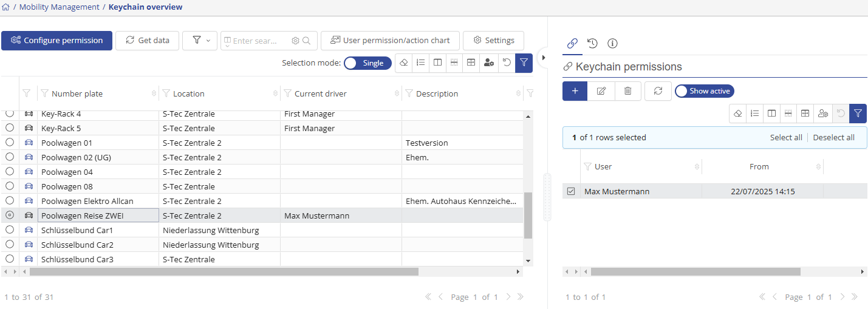868x309 pixels.
Task: Refresh the keychain permissions list
Action: [658, 91]
